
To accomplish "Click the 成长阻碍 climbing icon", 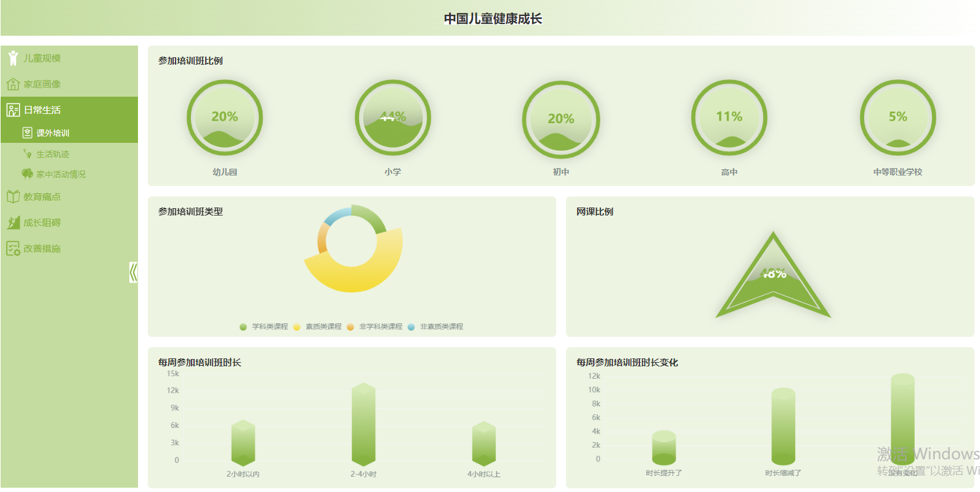I will [x=13, y=222].
